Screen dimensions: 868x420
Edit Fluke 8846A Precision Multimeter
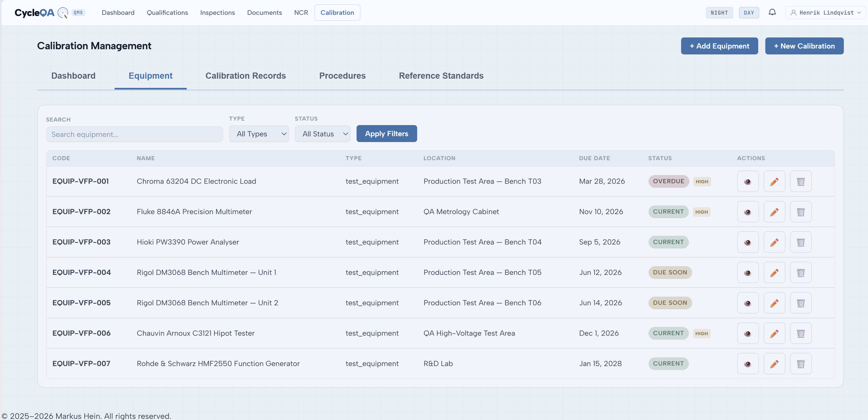pos(774,212)
